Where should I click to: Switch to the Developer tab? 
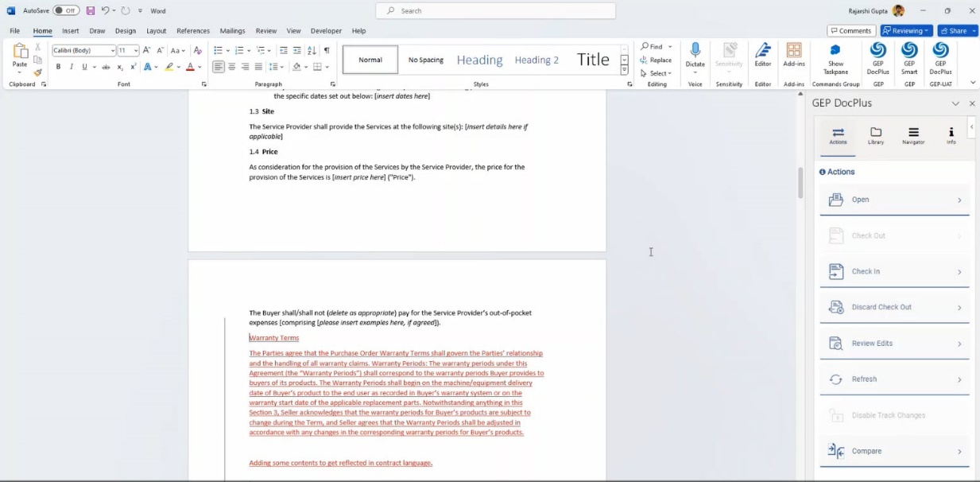[326, 31]
